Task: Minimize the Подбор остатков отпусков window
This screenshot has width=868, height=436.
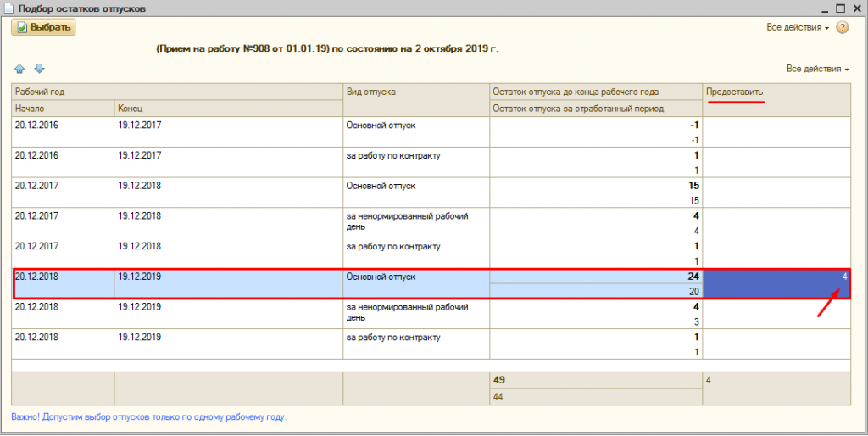Action: (821, 8)
